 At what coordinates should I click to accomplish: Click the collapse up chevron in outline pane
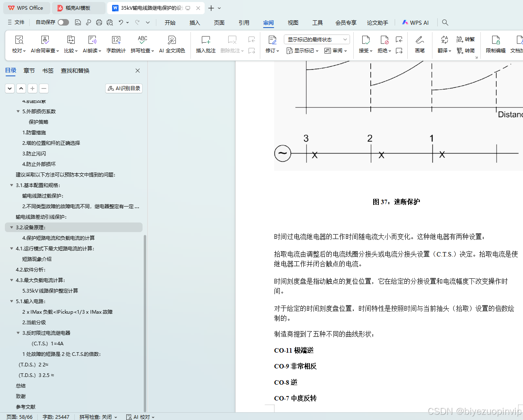click(21, 88)
